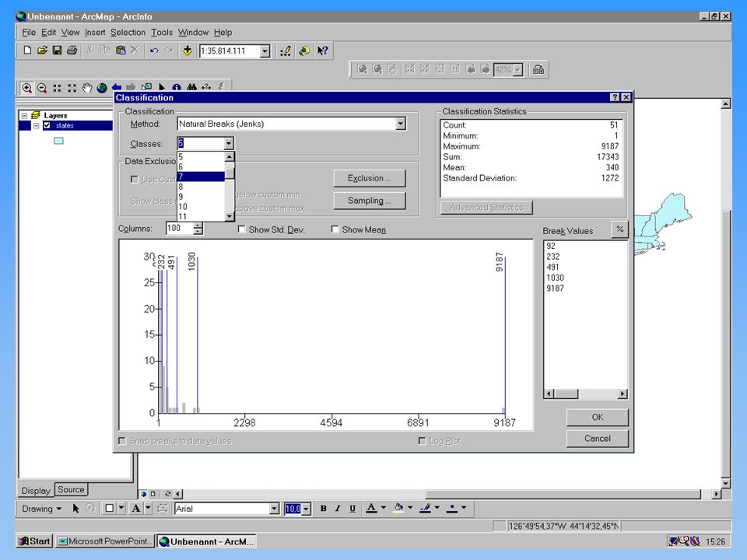
Task: Create a new map document
Action: point(28,51)
